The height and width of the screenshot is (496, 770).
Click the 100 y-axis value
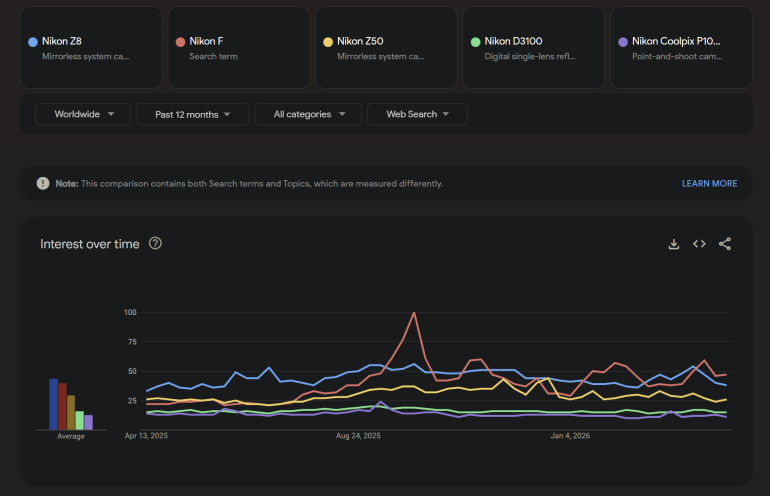pos(130,312)
